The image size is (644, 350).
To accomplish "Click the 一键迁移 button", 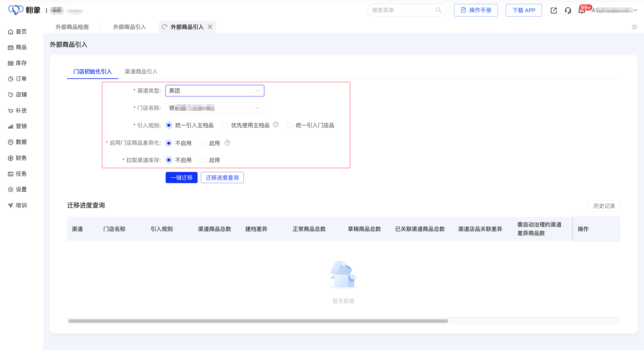I will (181, 177).
